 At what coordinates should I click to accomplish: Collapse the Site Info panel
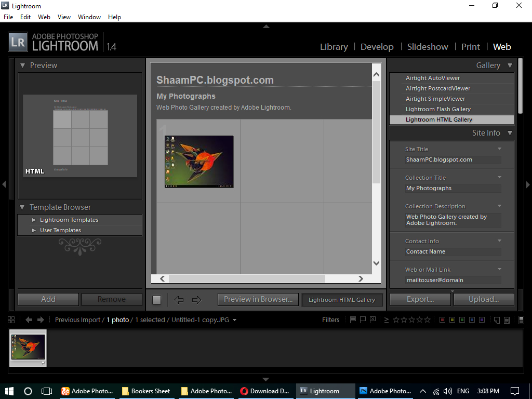pos(510,133)
